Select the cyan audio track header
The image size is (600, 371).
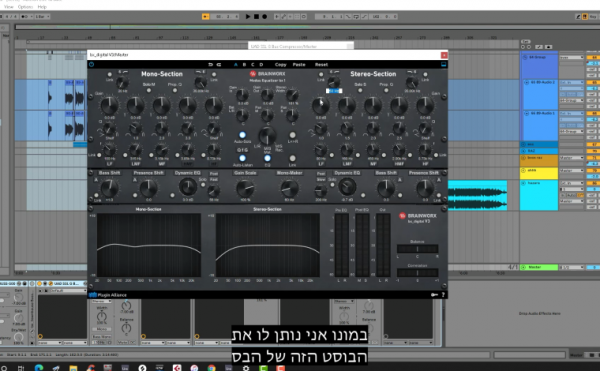coord(539,195)
